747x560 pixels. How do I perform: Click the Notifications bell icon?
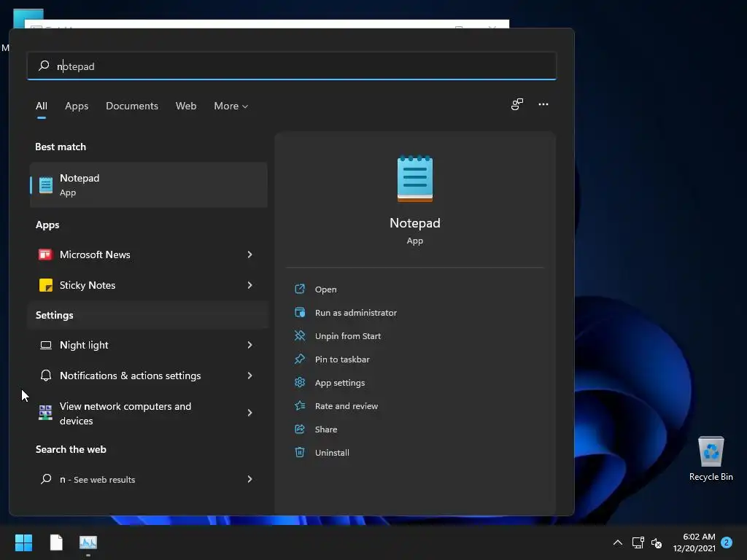click(x=46, y=376)
